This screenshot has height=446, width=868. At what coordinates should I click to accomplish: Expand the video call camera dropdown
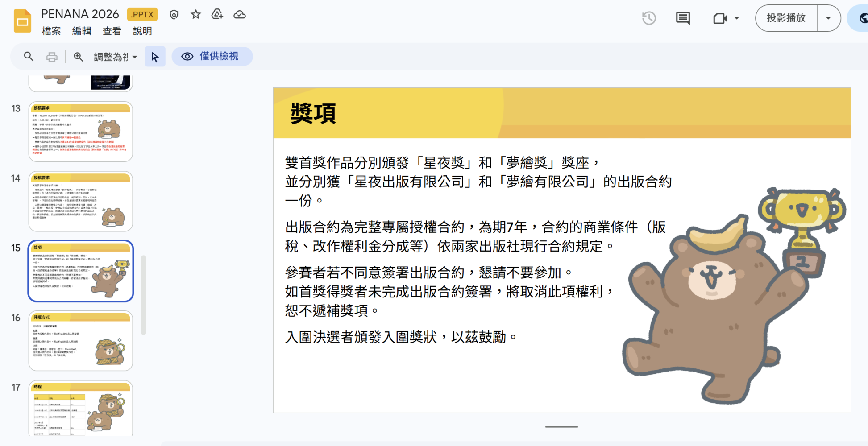[737, 18]
